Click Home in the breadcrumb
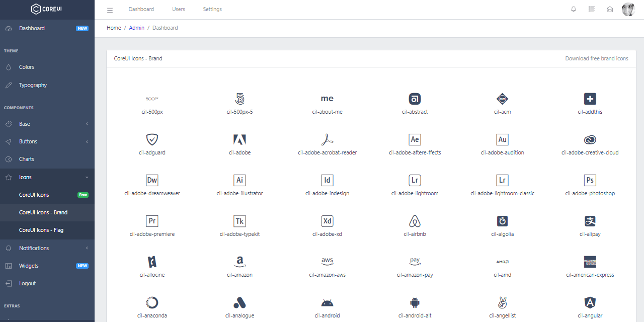Image resolution: width=644 pixels, height=322 pixels. pyautogui.click(x=114, y=28)
